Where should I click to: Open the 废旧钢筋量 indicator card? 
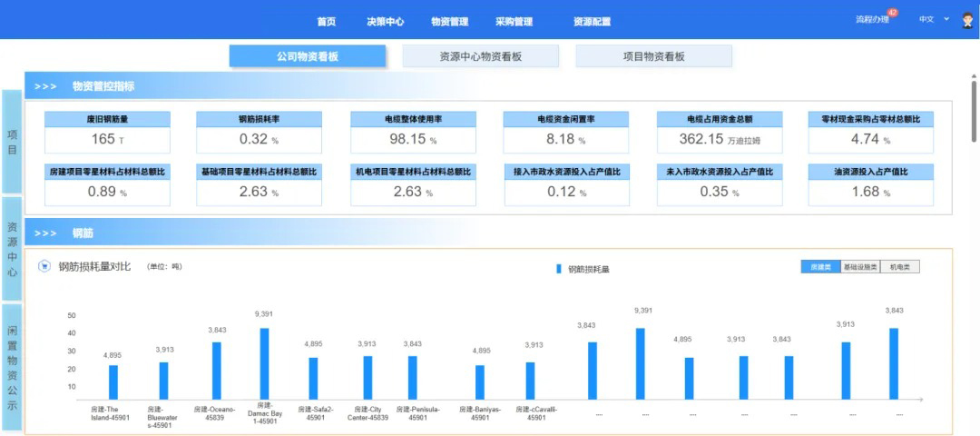107,133
